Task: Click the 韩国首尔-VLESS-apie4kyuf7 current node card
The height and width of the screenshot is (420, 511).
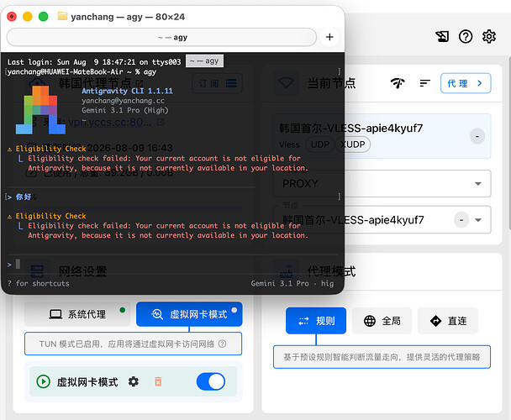Action: point(382,136)
